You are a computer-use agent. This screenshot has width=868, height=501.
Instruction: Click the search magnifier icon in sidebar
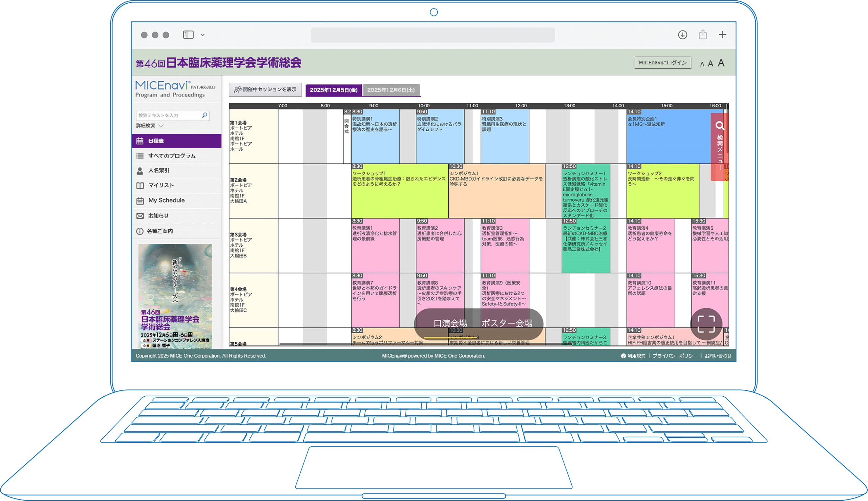click(204, 115)
